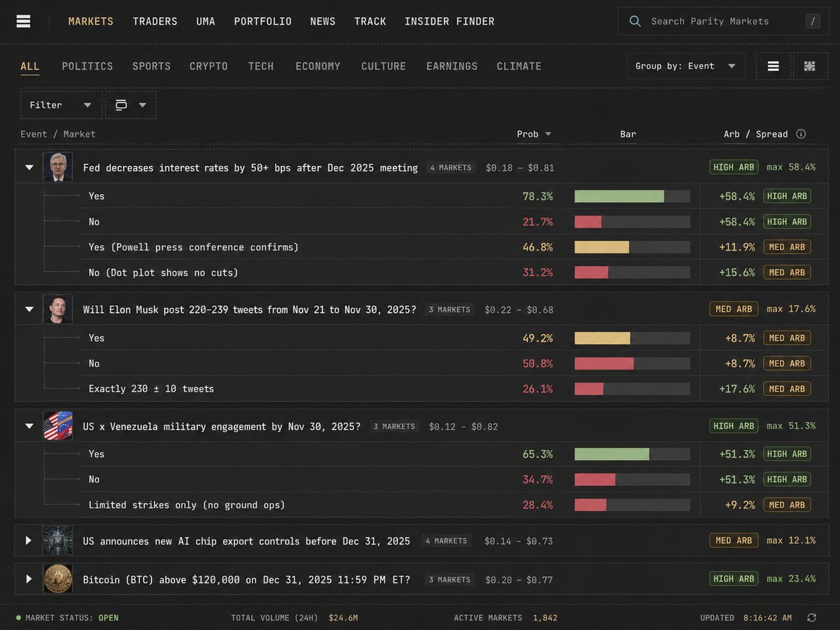Viewport: 840px width, 630px height.
Task: Click the Event / Market column header
Action: (58, 134)
